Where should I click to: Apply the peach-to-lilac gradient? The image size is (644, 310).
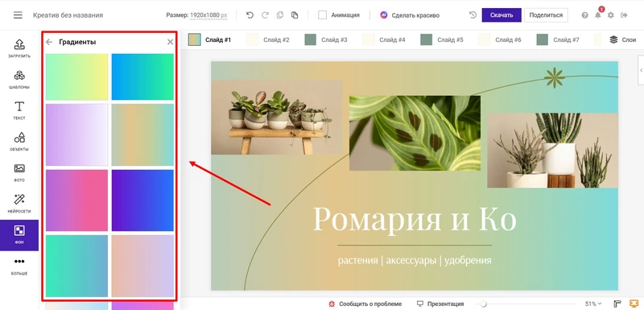tap(142, 266)
